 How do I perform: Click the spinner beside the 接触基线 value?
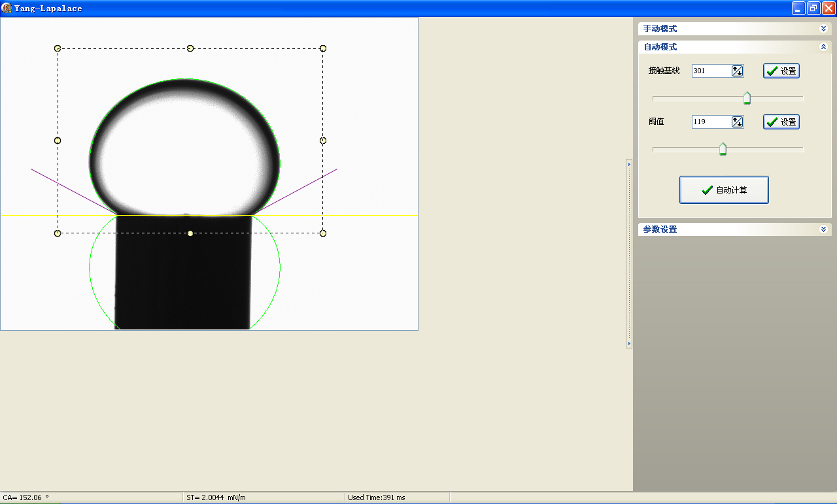738,71
